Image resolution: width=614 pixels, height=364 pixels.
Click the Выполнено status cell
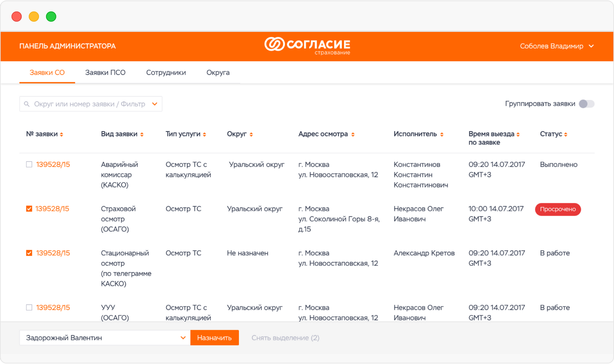[x=559, y=165]
